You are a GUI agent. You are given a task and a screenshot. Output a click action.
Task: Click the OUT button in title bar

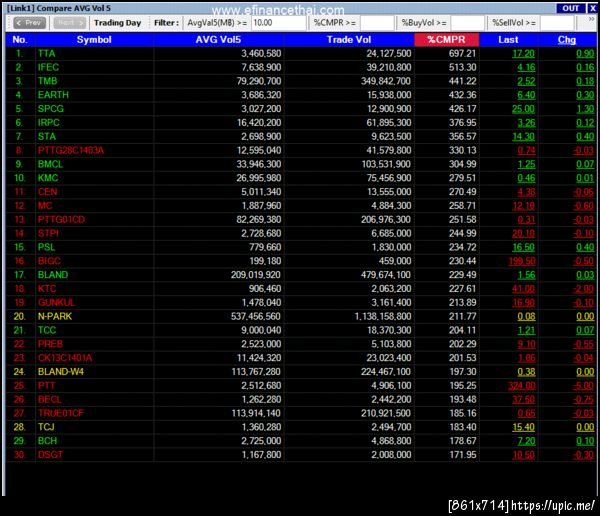click(x=571, y=8)
